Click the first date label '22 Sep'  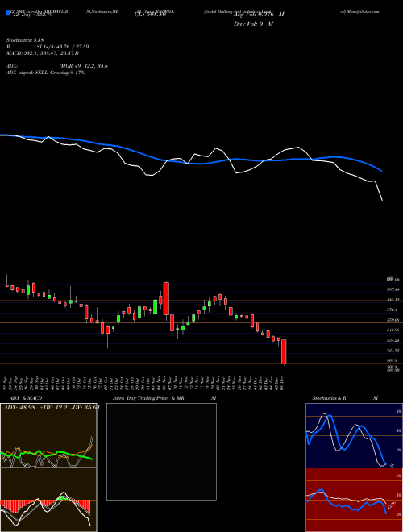tap(6, 383)
